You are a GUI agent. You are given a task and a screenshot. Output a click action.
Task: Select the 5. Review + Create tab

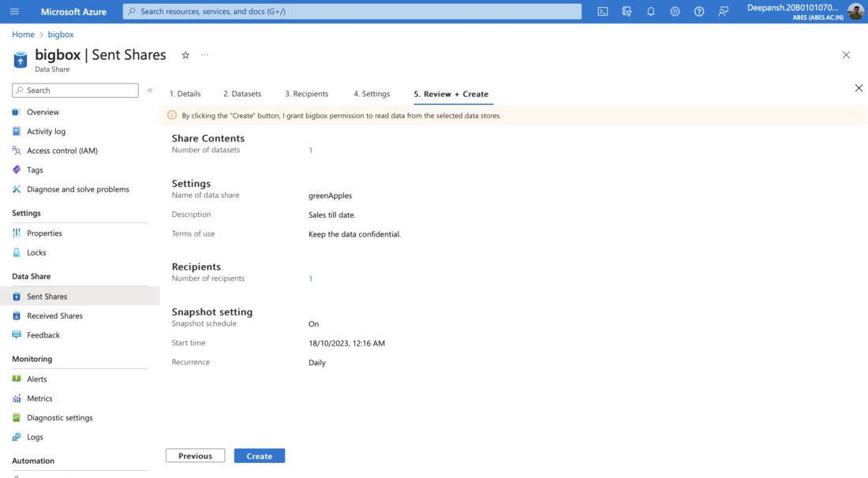point(451,94)
